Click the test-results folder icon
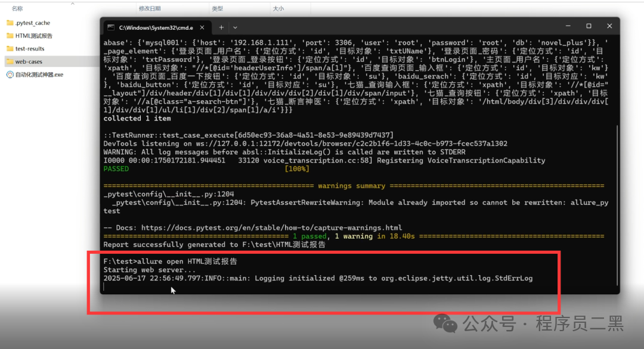Viewport: 644px width, 349px height. click(x=10, y=49)
